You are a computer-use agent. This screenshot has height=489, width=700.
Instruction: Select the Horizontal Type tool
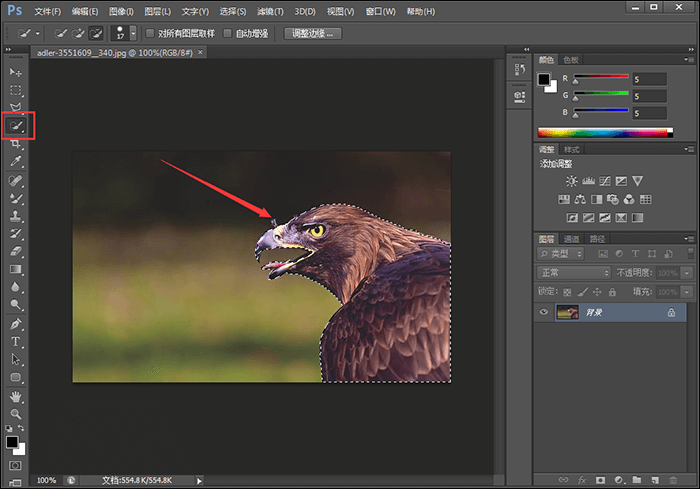pyautogui.click(x=16, y=342)
